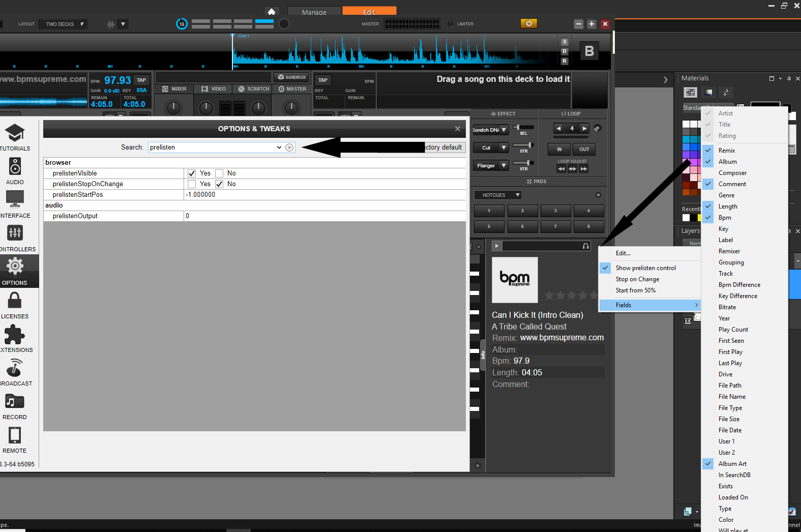Play the prelisten track
The image size is (801, 532).
[497, 246]
